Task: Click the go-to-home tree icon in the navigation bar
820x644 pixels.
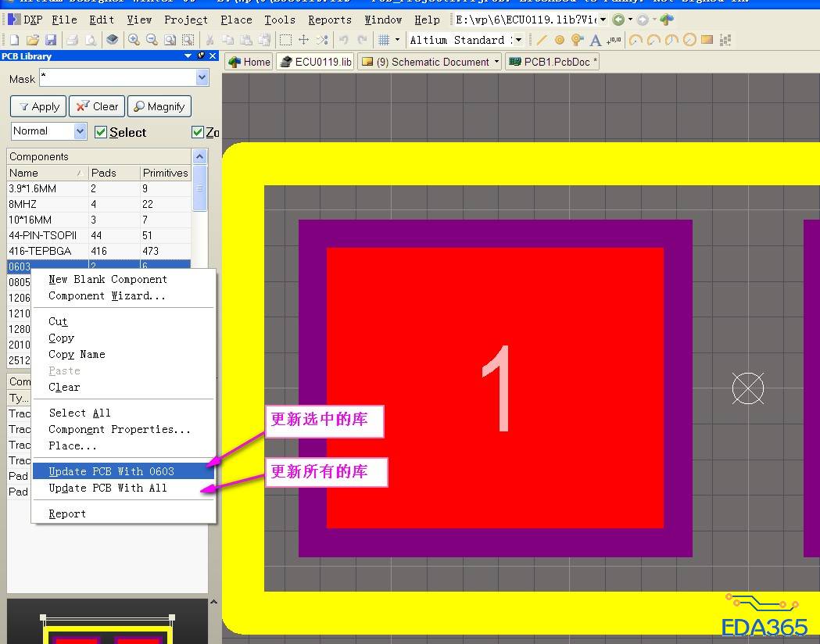Action: click(x=667, y=20)
